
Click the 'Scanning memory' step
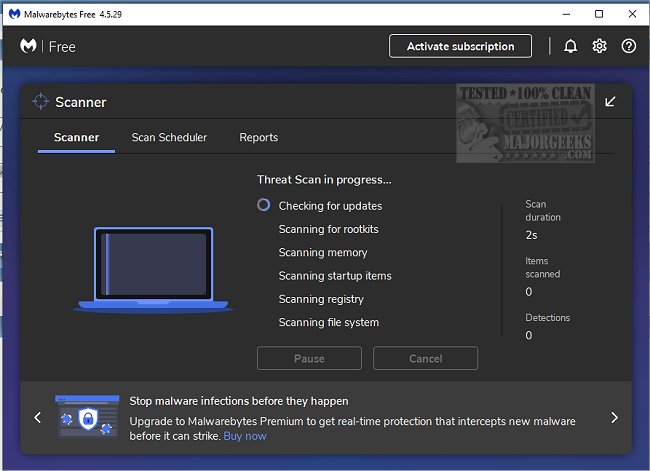click(x=323, y=252)
